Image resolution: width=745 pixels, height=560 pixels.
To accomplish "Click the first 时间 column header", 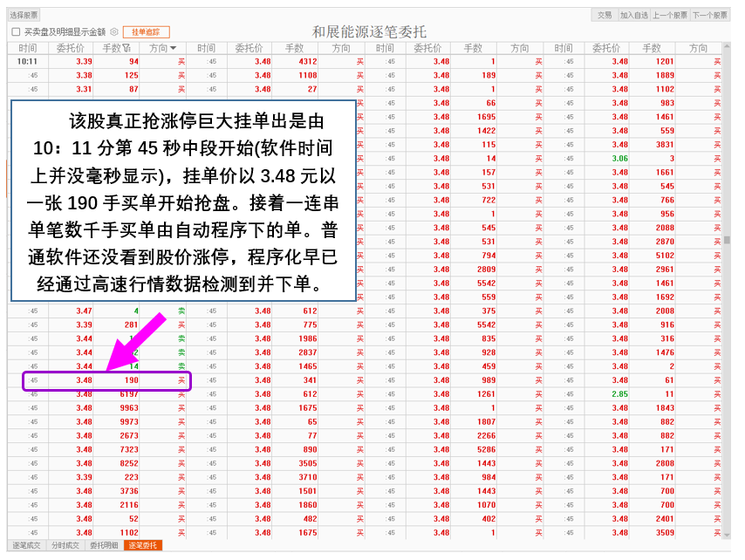I will click(28, 48).
